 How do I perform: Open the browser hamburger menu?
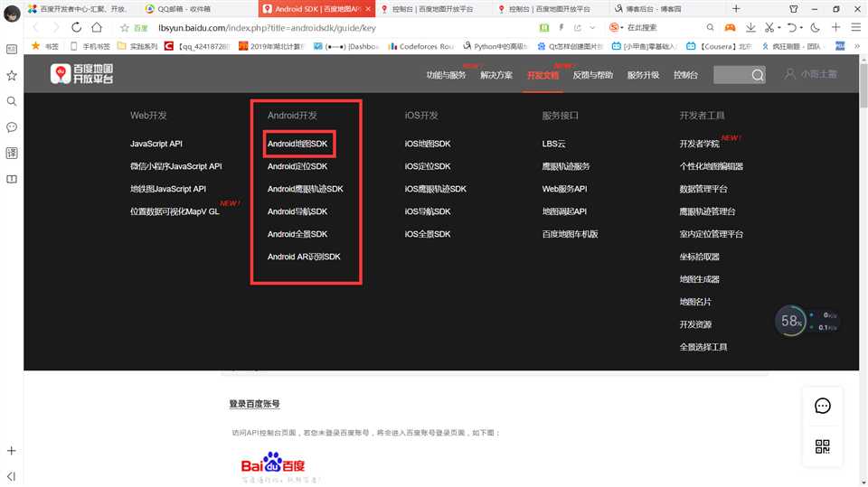point(856,27)
